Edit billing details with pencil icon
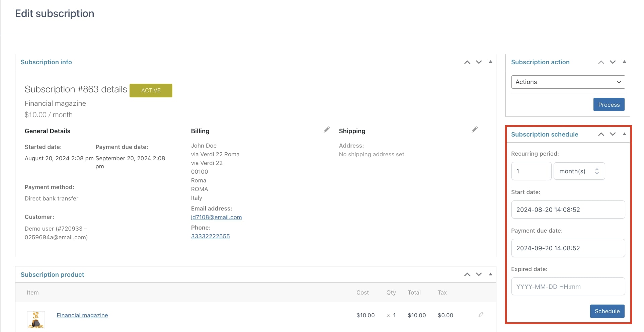Viewport: 644px width, 332px height. click(327, 130)
